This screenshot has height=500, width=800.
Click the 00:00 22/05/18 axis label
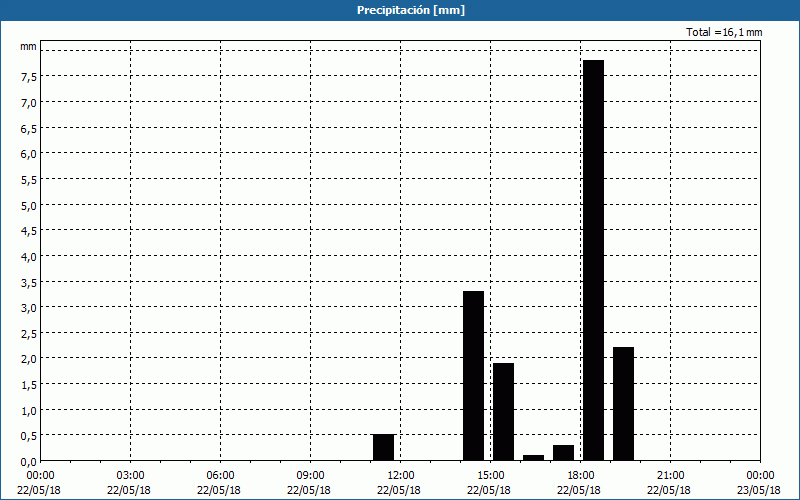click(x=40, y=483)
